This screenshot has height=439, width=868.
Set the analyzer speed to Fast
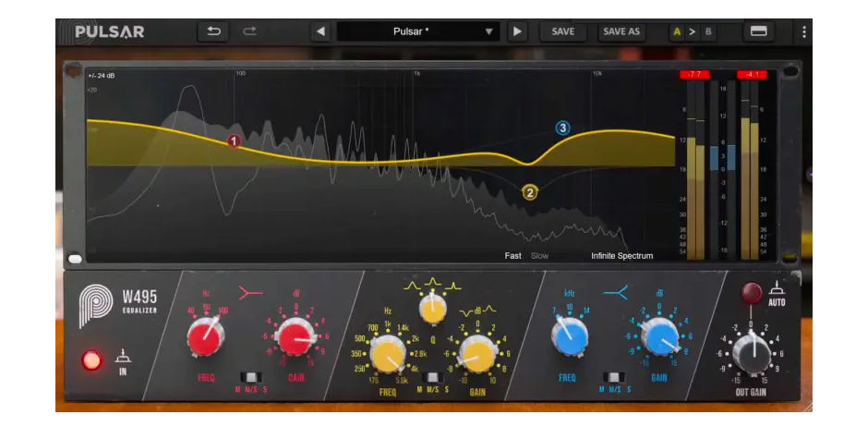[x=512, y=255]
